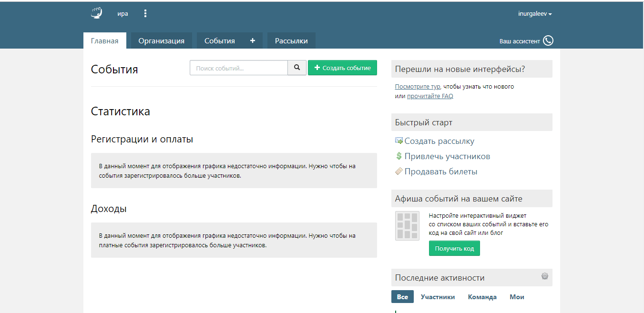Image resolution: width=644 pixels, height=313 pixels.
Task: Click the Создать рассылку quick start link
Action: (x=439, y=141)
